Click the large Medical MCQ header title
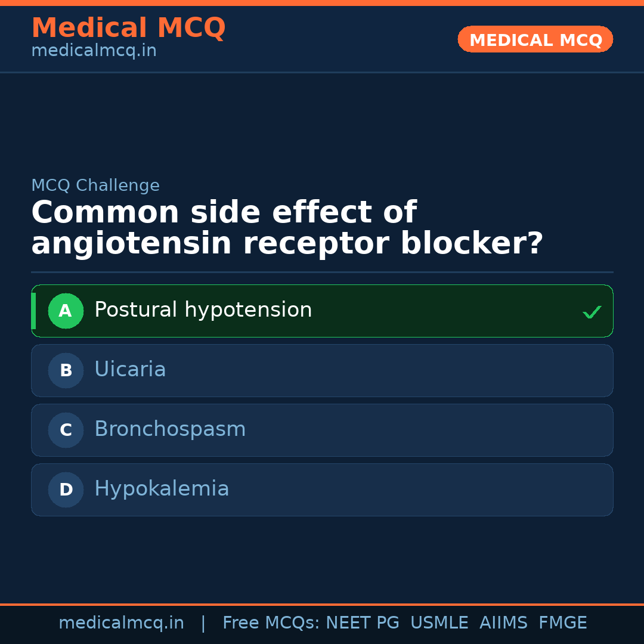 [128, 28]
